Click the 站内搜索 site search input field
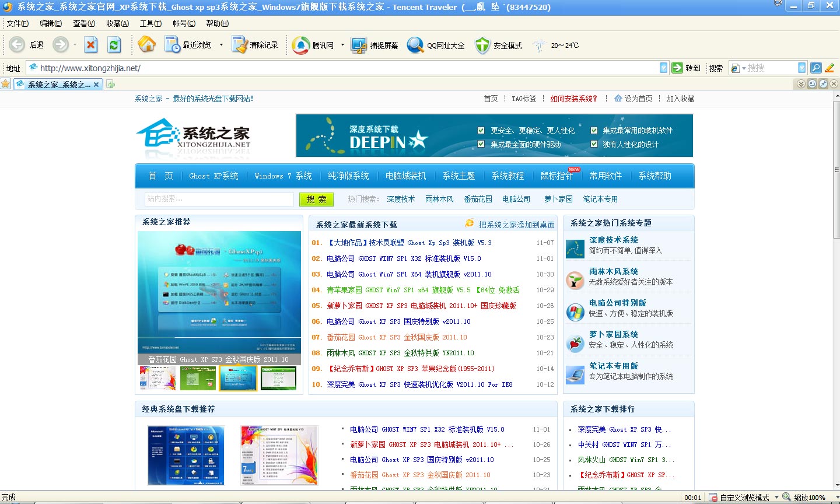 tap(219, 199)
